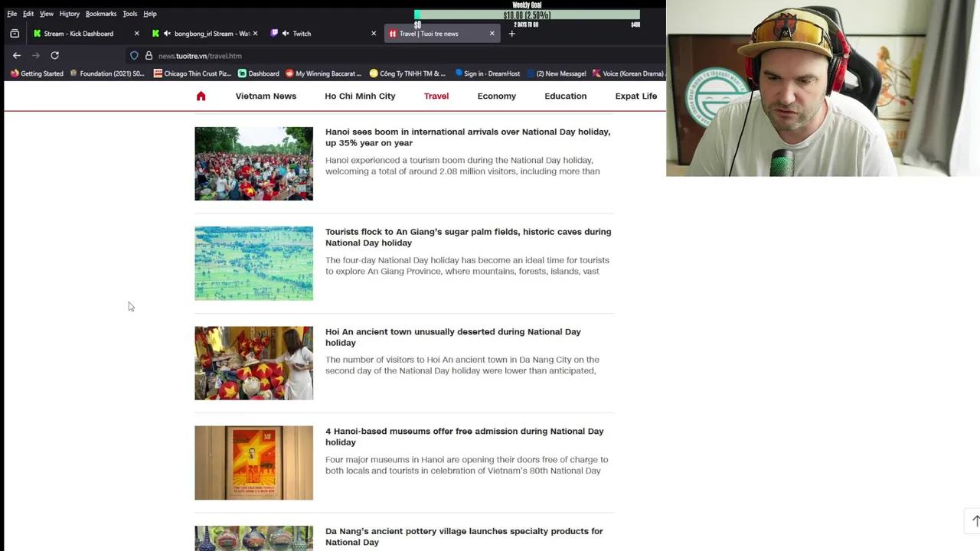980x551 pixels.
Task: Open Hanoi international arrivals boom headline
Action: pos(468,137)
